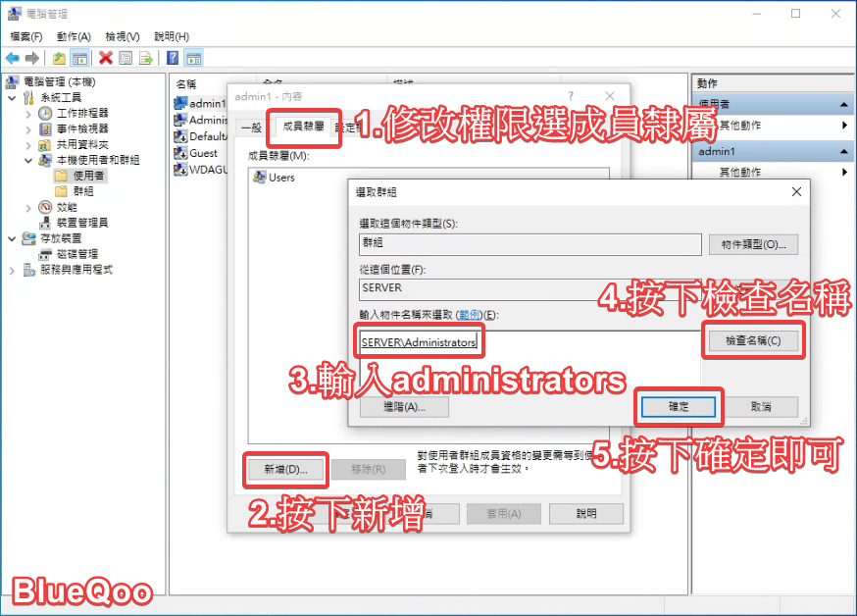
Task: Click the red Delete toolbar icon
Action: (105, 58)
